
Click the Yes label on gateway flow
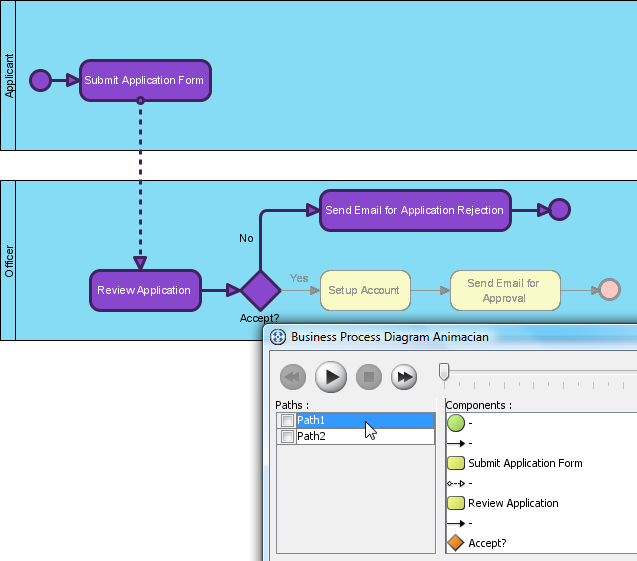pos(299,278)
